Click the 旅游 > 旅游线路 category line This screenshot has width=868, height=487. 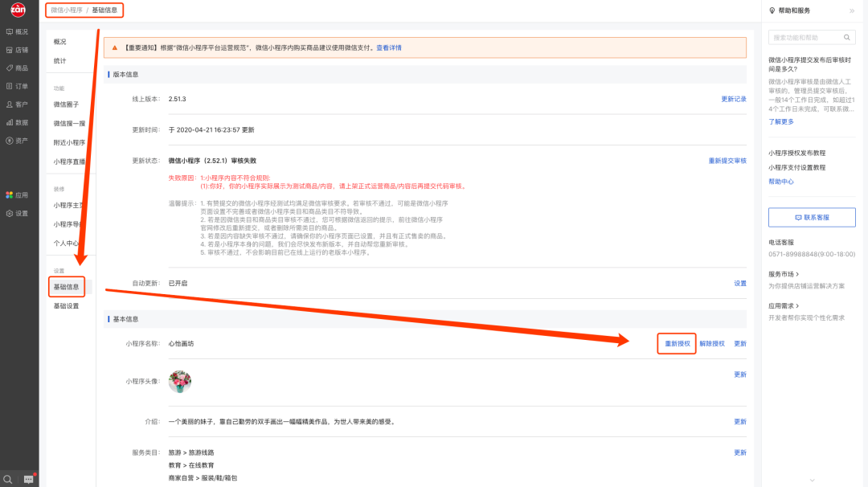click(x=191, y=452)
